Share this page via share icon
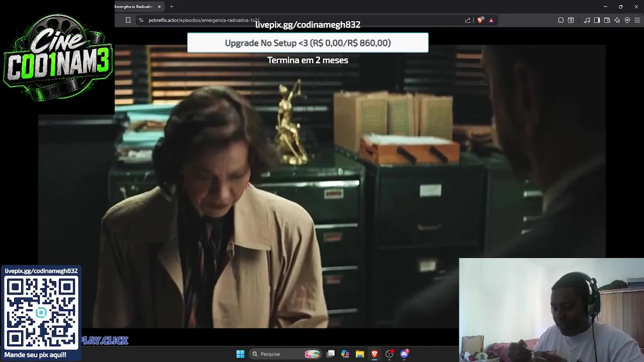The height and width of the screenshot is (362, 644). point(468,20)
